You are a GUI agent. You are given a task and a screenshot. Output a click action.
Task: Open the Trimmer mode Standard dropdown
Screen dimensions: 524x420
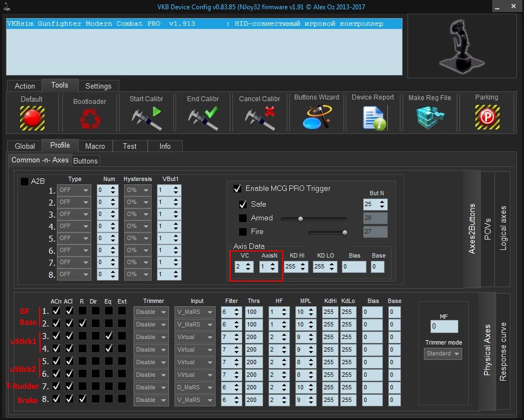click(443, 354)
